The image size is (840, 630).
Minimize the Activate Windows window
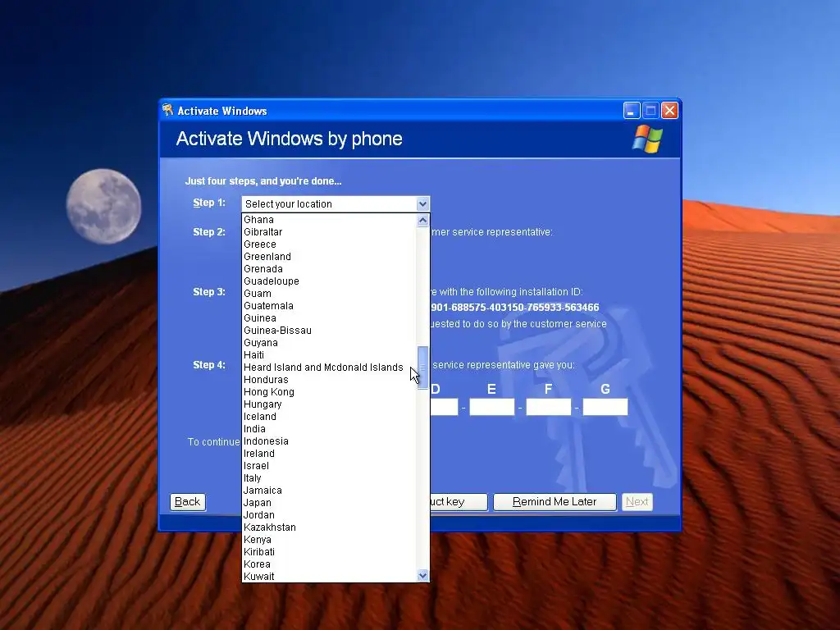(x=632, y=111)
